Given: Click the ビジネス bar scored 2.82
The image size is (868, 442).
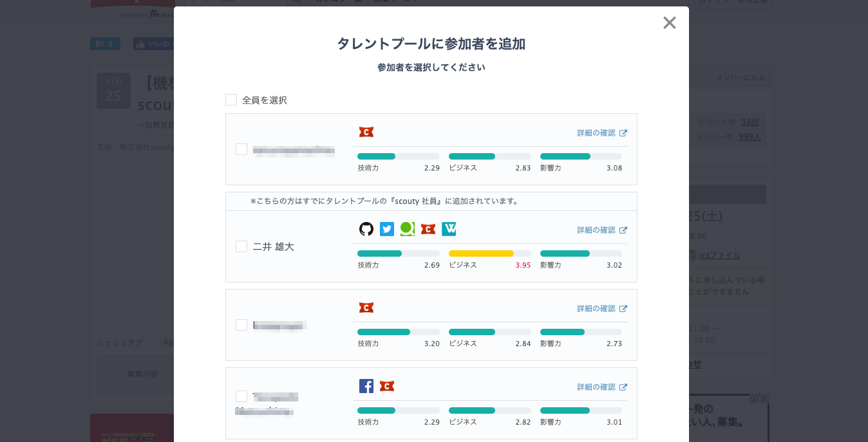Looking at the screenshot, I should [490, 410].
